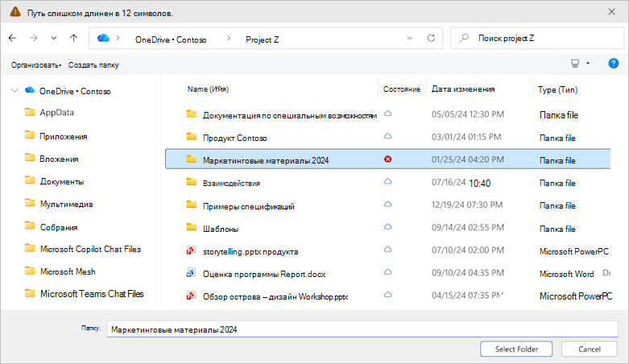Image resolution: width=629 pixels, height=364 pixels.
Task: Expand the chevron after OneDrive • Contoso breadcrumb
Action: [x=229, y=38]
